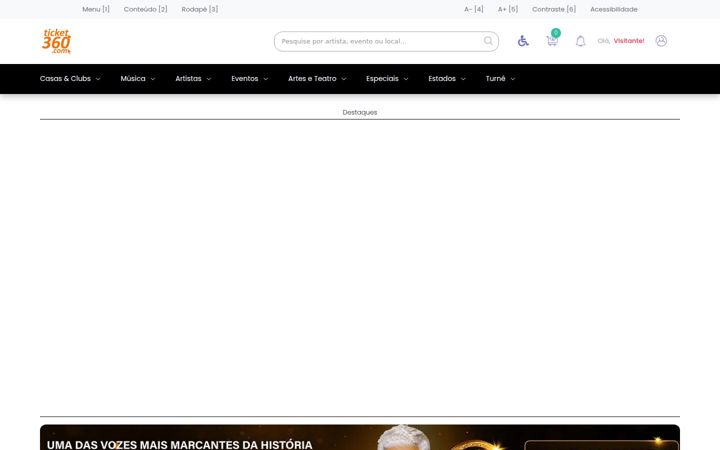Click the search magnifier icon
Screen dimensions: 720x450
[x=488, y=41]
